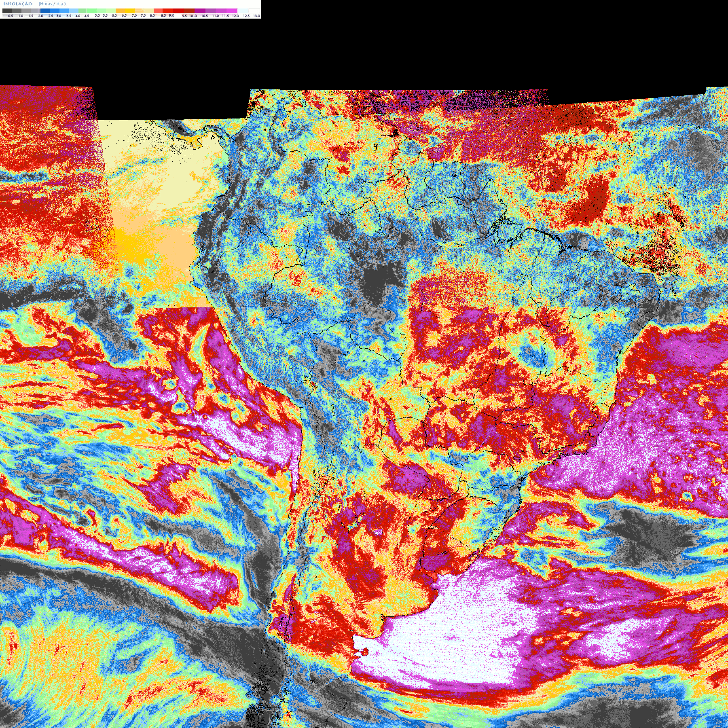Click the '9.5' legend value
Image resolution: width=728 pixels, height=728 pixels.
tap(184, 16)
